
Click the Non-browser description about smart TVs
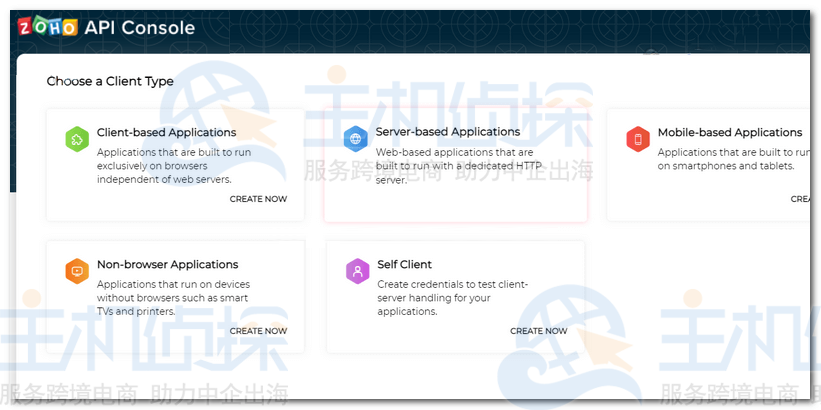coord(173,298)
